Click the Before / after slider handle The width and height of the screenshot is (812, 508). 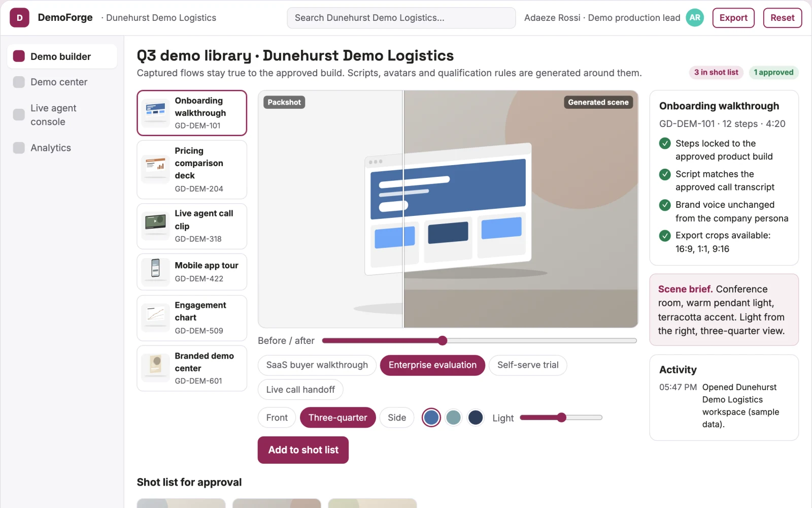443,340
